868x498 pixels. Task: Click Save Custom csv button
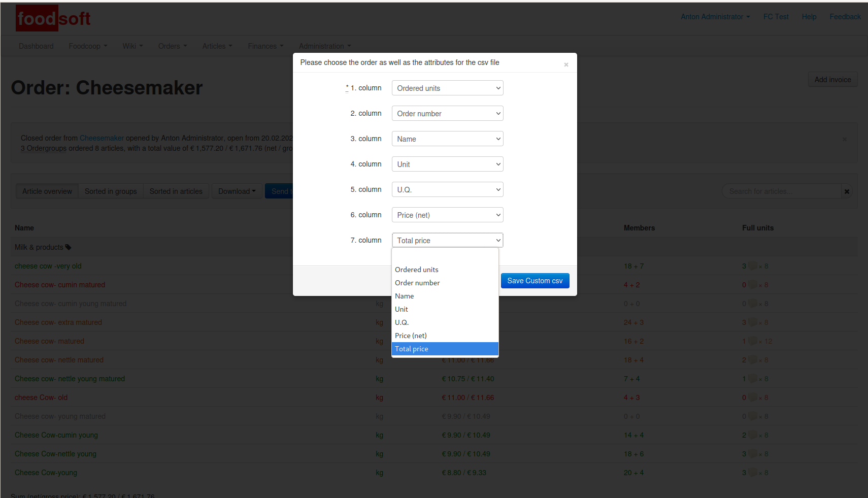535,281
